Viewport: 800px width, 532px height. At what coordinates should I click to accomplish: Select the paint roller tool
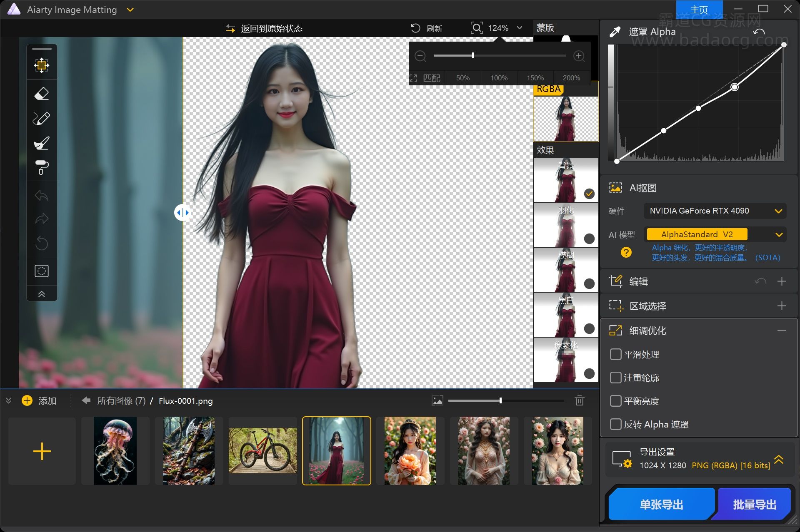(42, 167)
